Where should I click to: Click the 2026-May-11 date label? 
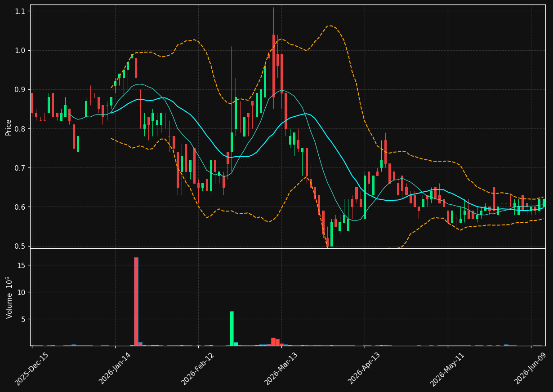448,369
